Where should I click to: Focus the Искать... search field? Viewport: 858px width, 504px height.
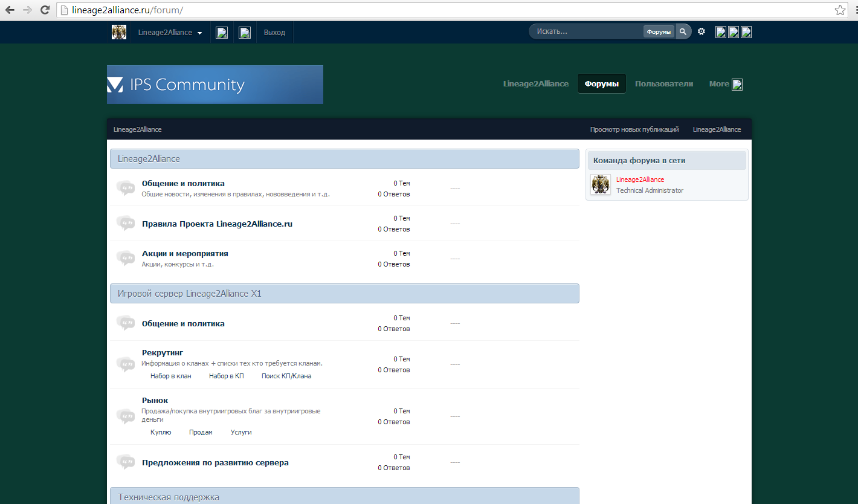(x=586, y=31)
